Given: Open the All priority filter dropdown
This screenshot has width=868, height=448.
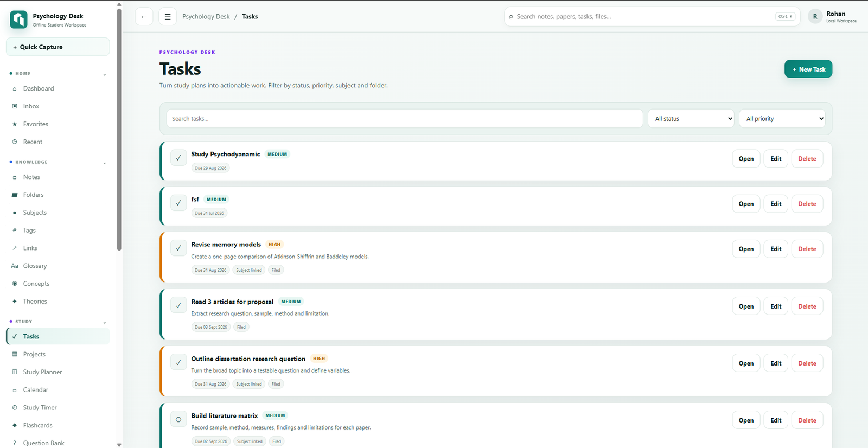Looking at the screenshot, I should (782, 119).
